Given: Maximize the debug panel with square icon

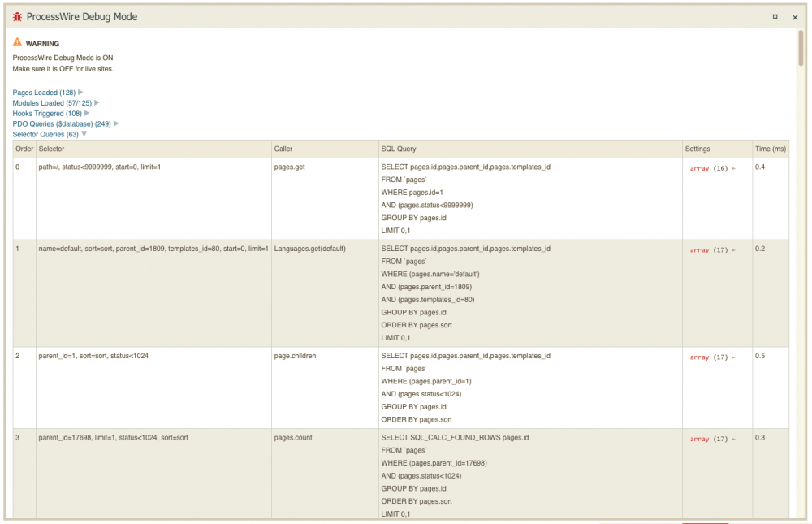Looking at the screenshot, I should (x=775, y=16).
